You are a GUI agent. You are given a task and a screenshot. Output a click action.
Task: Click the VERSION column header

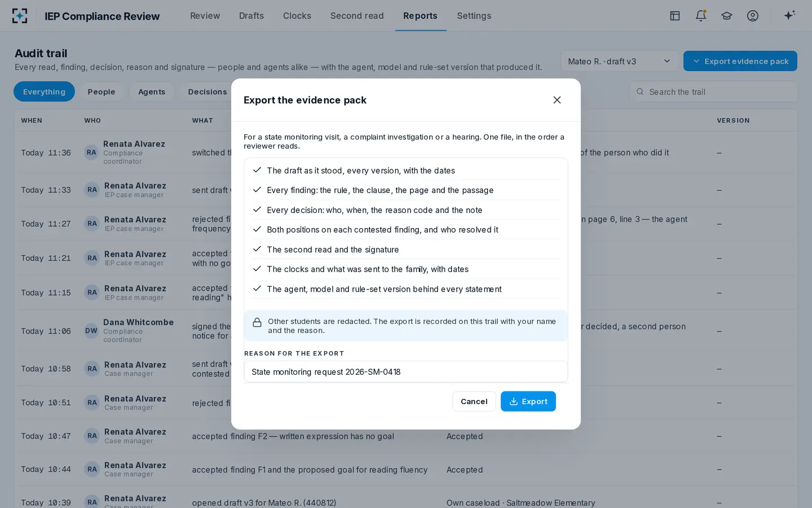point(733,120)
